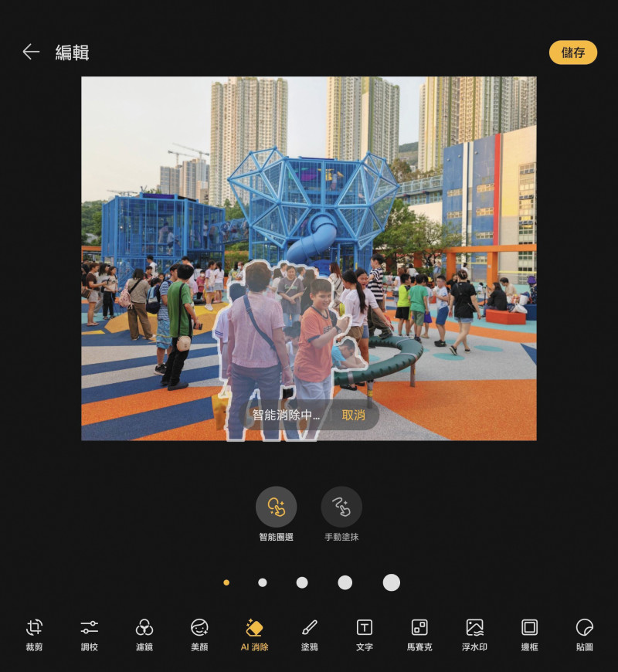Save the edited photo with 儲存 button
This screenshot has width=618, height=672.
pos(573,53)
